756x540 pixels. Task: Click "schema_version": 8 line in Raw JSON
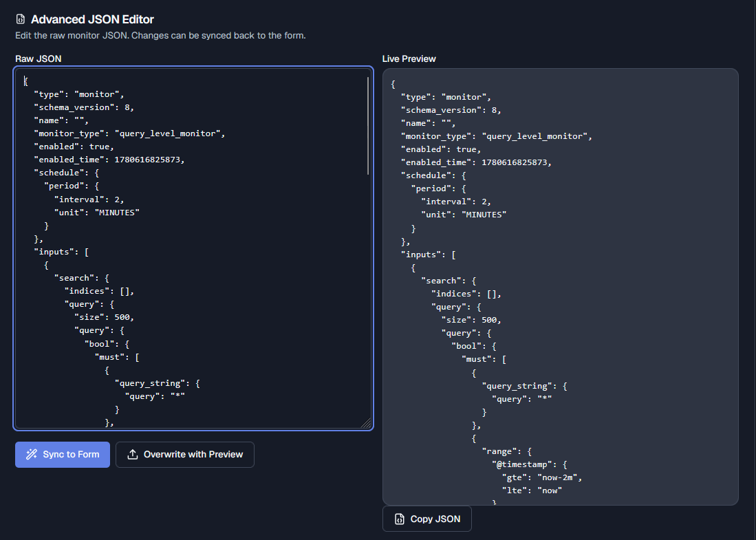pyautogui.click(x=84, y=107)
